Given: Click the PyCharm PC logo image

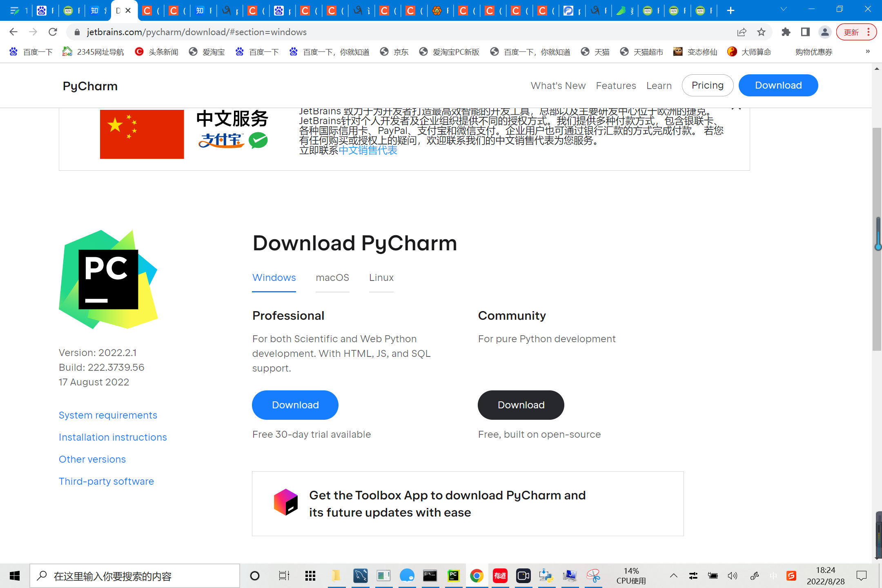Looking at the screenshot, I should [x=108, y=279].
